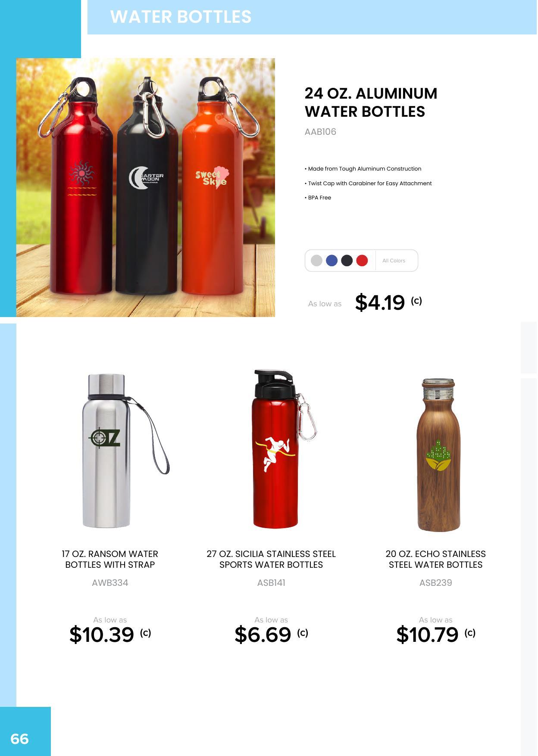Screen dimensions: 538x756
Task: Select the blue color swatch
Action: pos(332,261)
